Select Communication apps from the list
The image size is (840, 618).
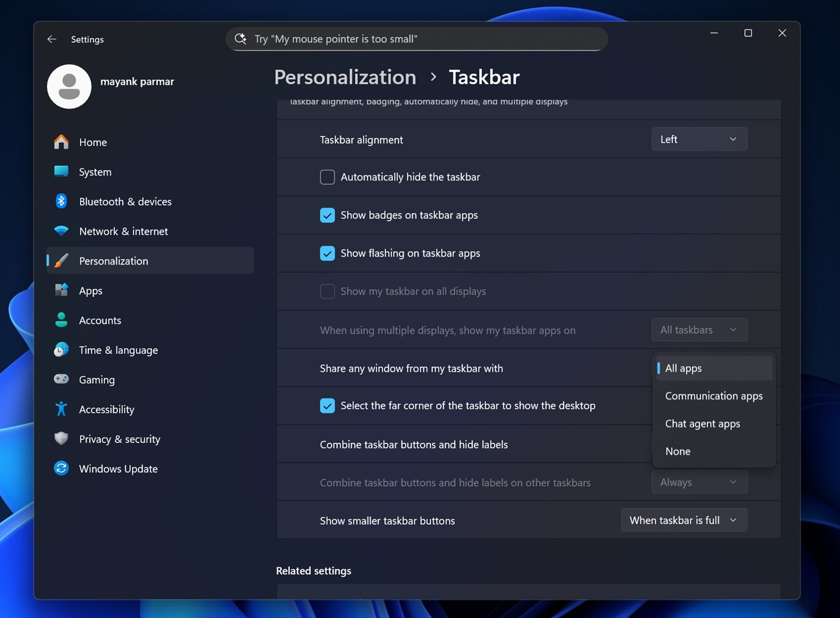point(714,396)
